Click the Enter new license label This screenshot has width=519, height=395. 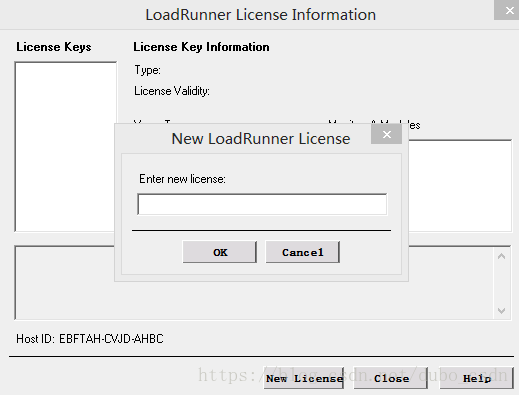click(x=182, y=179)
